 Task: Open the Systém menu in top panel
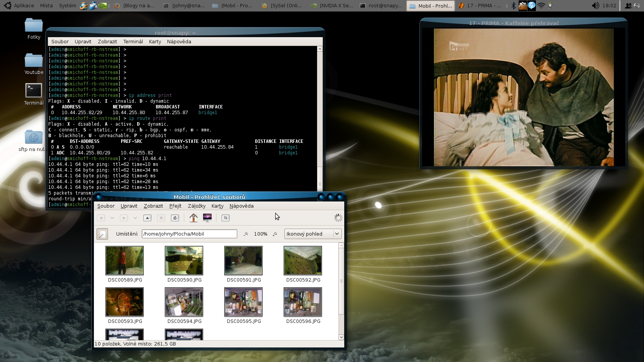pos(67,6)
